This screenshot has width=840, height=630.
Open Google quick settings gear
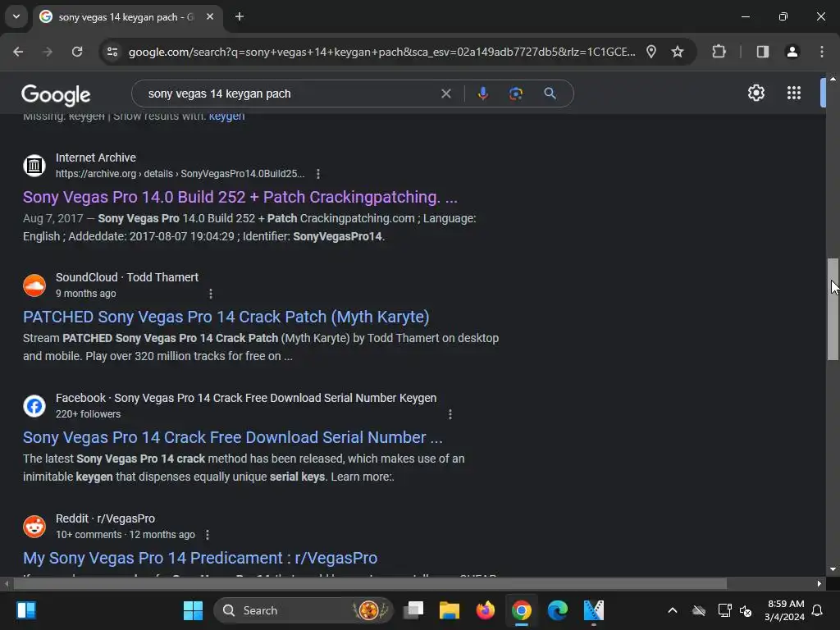click(756, 94)
